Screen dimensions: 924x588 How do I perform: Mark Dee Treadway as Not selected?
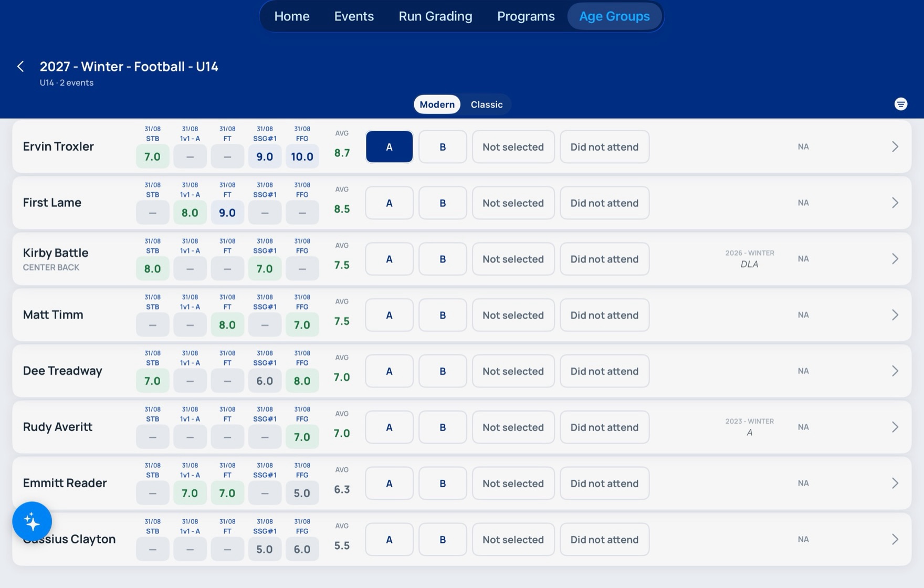(x=513, y=371)
